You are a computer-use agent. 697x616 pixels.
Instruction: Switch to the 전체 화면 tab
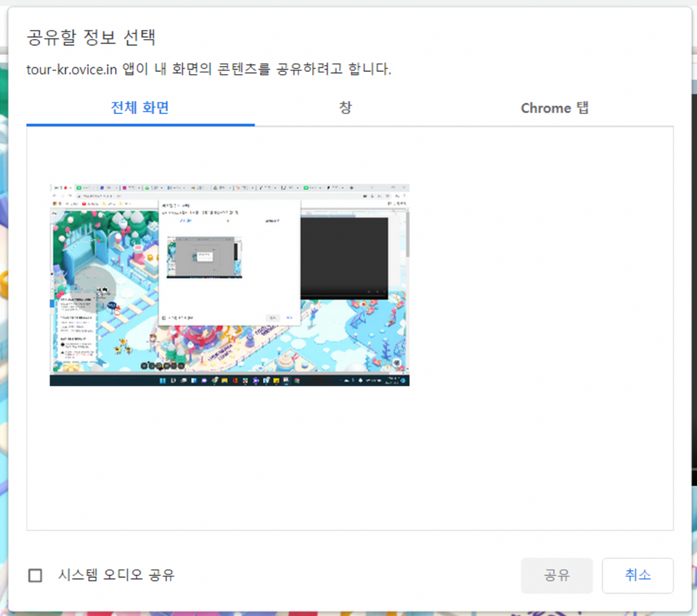[140, 108]
